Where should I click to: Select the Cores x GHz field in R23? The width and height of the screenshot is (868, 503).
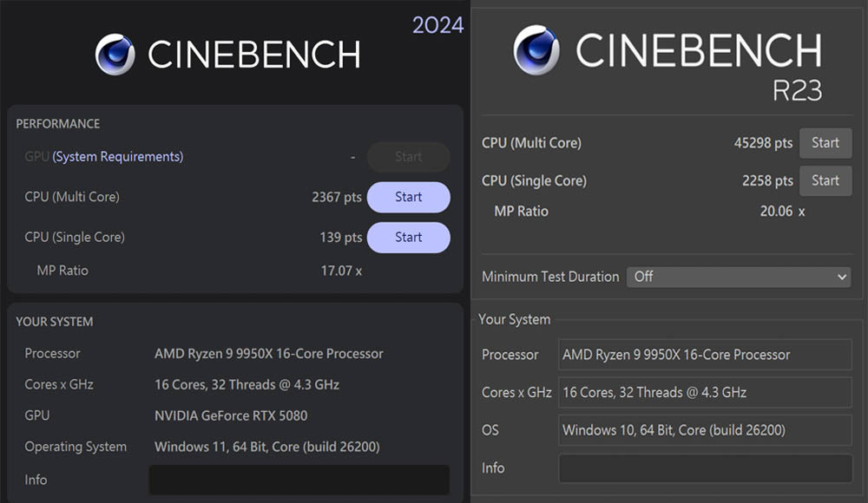[x=704, y=392]
